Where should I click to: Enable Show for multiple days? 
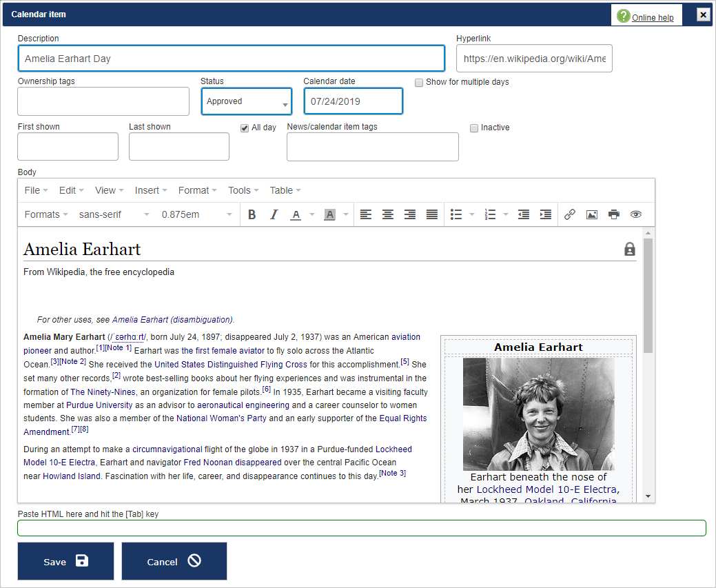(419, 83)
